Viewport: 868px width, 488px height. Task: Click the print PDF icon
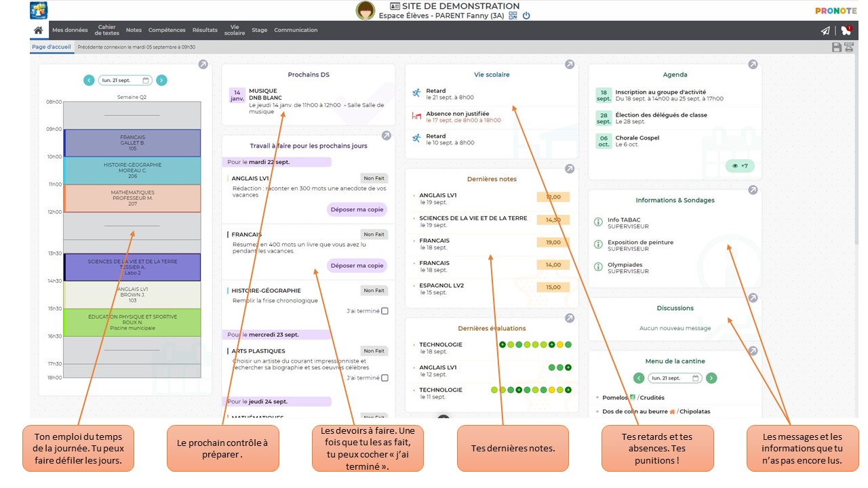tap(848, 47)
